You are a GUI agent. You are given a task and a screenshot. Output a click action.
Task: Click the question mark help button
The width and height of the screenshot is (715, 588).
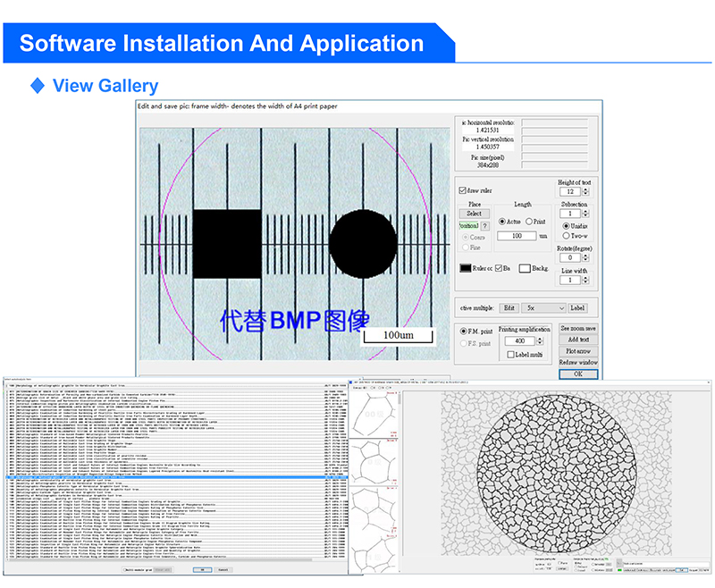485,225
